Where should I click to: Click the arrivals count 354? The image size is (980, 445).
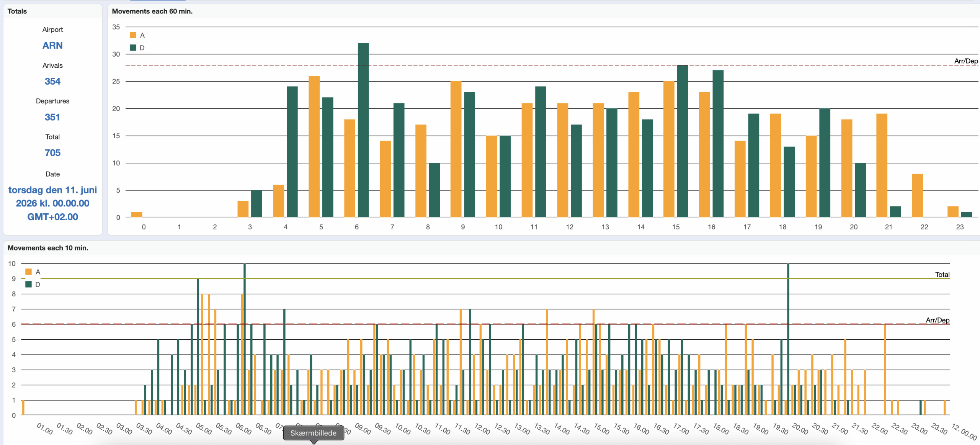(52, 81)
